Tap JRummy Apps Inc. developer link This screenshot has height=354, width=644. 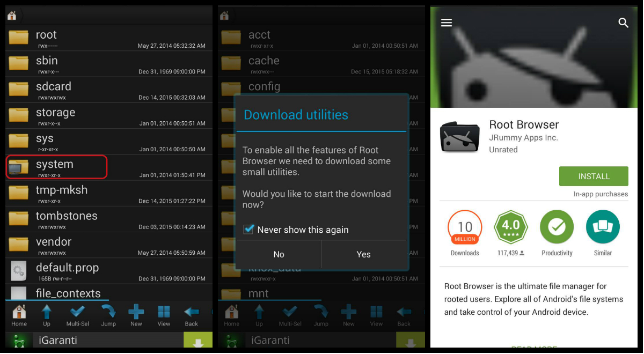(523, 138)
